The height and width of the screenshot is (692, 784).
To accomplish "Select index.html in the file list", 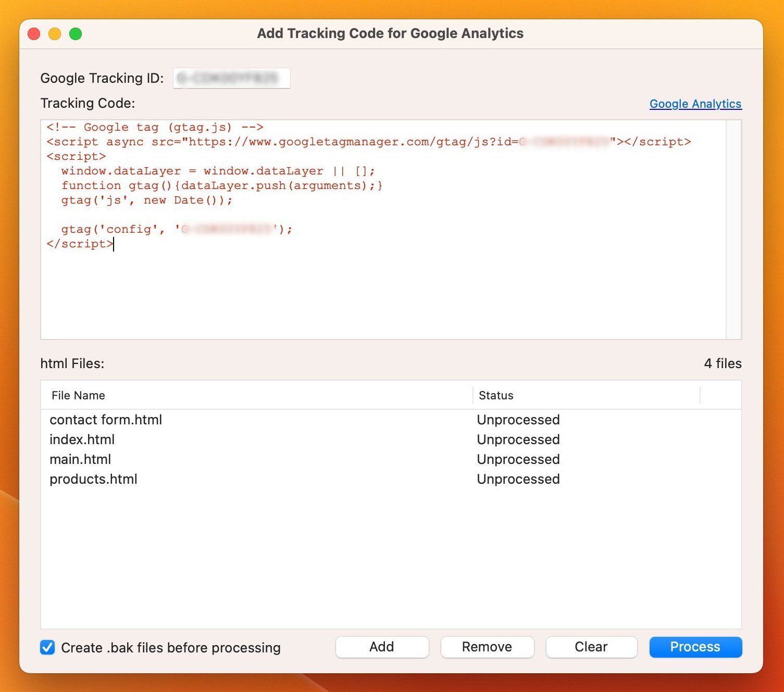I will tap(391, 439).
